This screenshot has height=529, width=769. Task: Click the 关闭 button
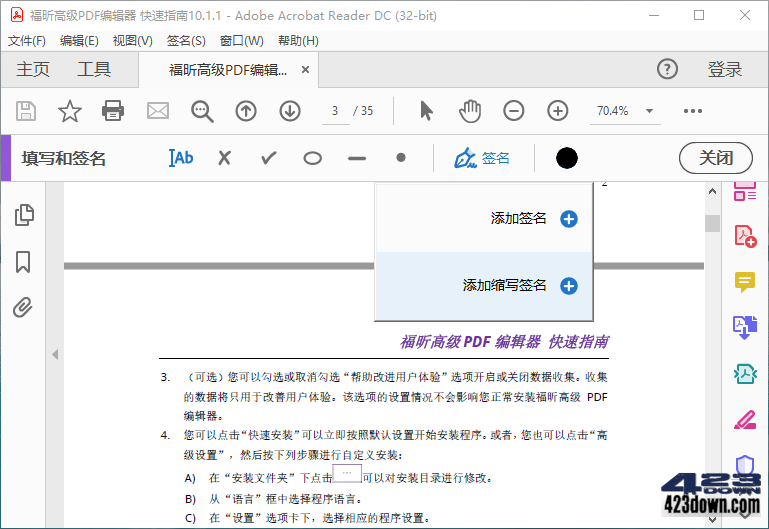pyautogui.click(x=715, y=158)
